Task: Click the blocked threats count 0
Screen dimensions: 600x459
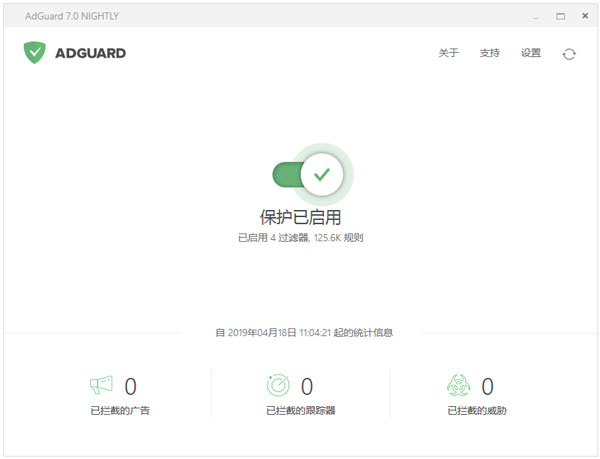Action: pos(488,386)
